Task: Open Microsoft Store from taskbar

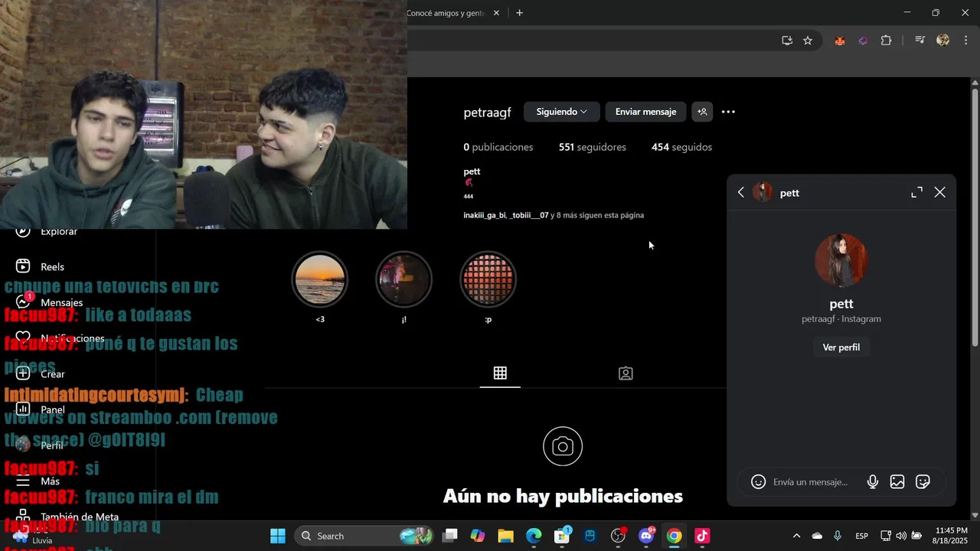Action: coord(562,536)
